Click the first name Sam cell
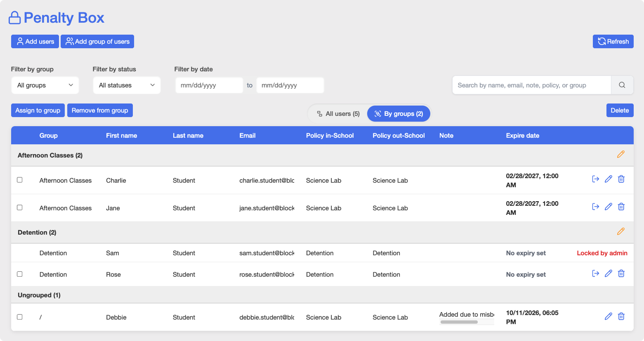The image size is (644, 341). click(113, 253)
